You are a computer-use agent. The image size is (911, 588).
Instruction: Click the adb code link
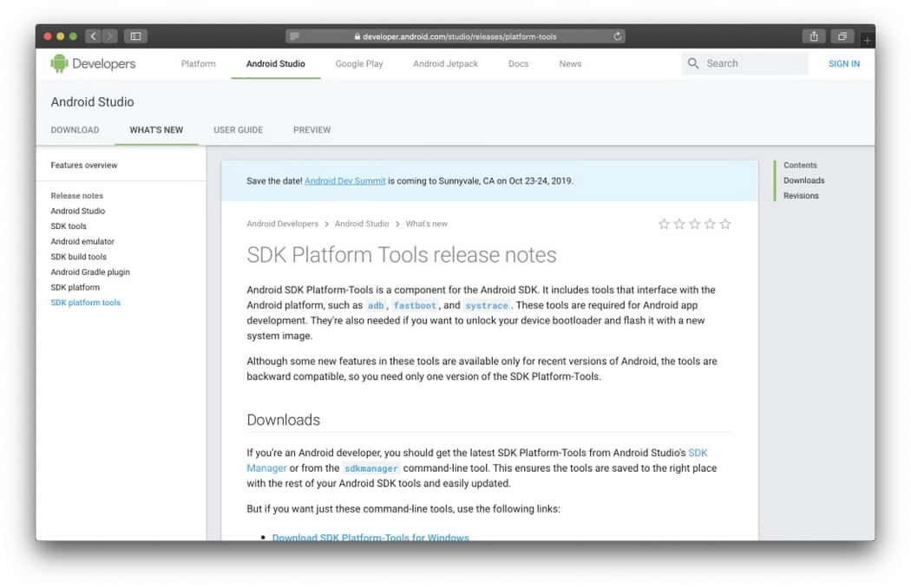click(x=376, y=305)
